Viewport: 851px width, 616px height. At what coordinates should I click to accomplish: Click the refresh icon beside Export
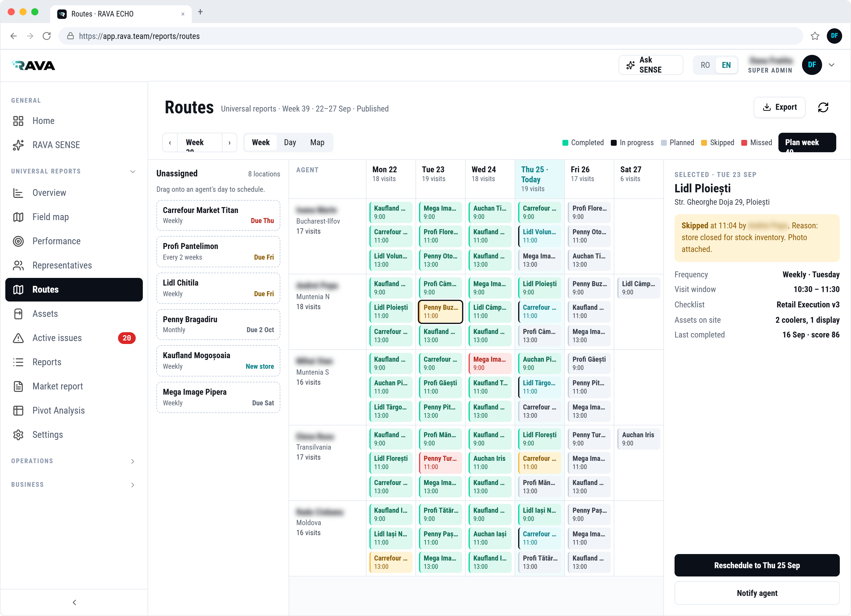tap(823, 107)
